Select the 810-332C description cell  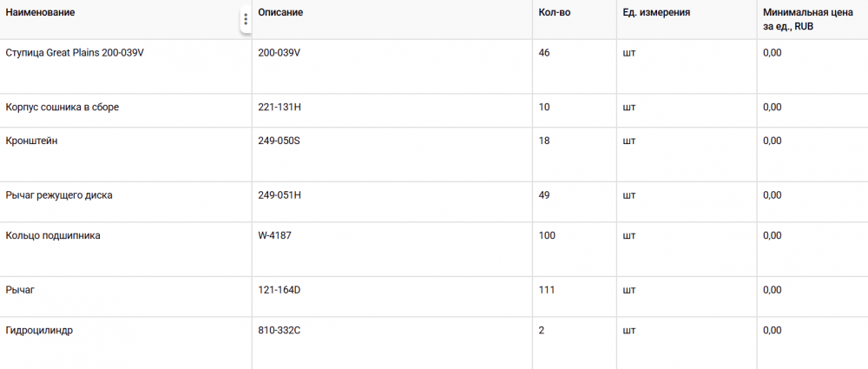[x=279, y=330]
